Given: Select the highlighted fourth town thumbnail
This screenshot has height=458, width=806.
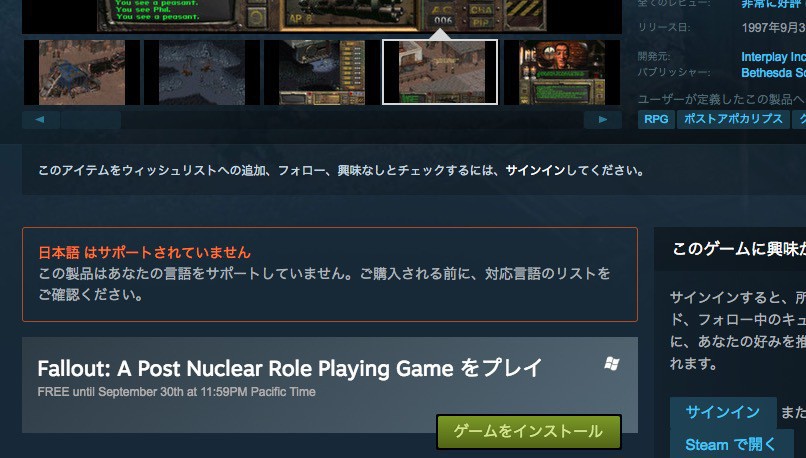Looking at the screenshot, I should [x=440, y=72].
